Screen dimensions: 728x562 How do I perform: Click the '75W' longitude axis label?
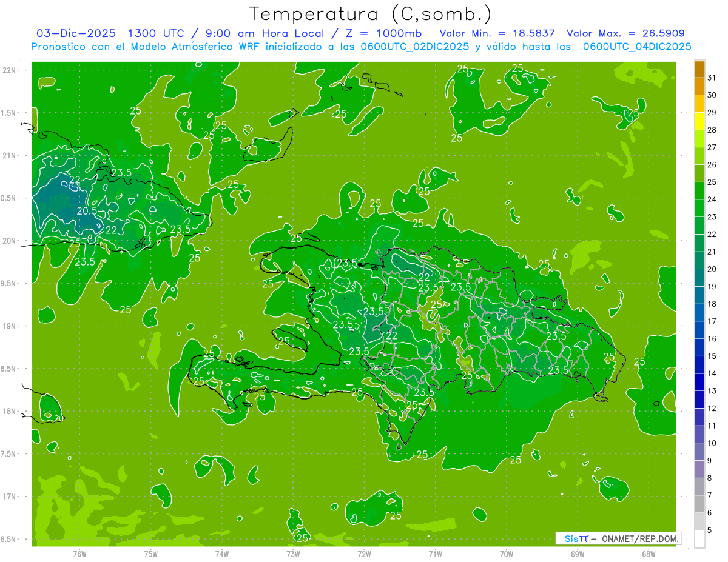(151, 554)
